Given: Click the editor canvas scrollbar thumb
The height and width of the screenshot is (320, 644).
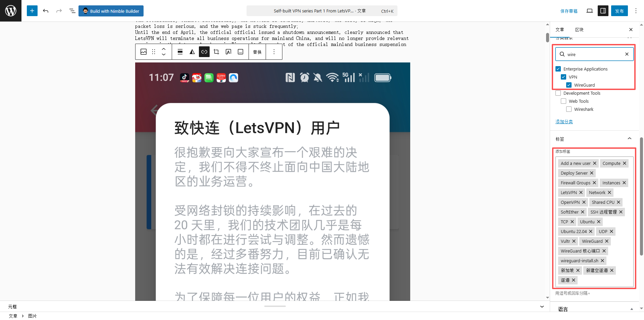Looking at the screenshot, I should (x=547, y=37).
